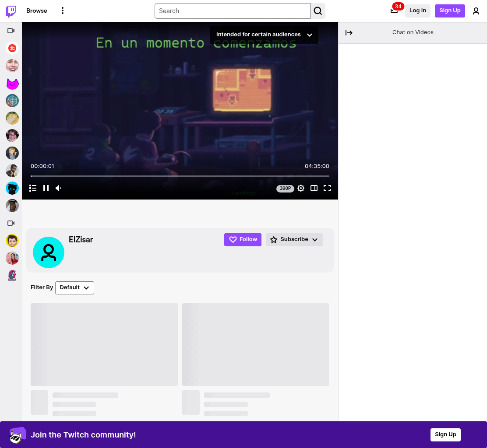Screen dimensions: 487x448
Task: Open the pink G logo channel avatar
Action: click(12, 276)
